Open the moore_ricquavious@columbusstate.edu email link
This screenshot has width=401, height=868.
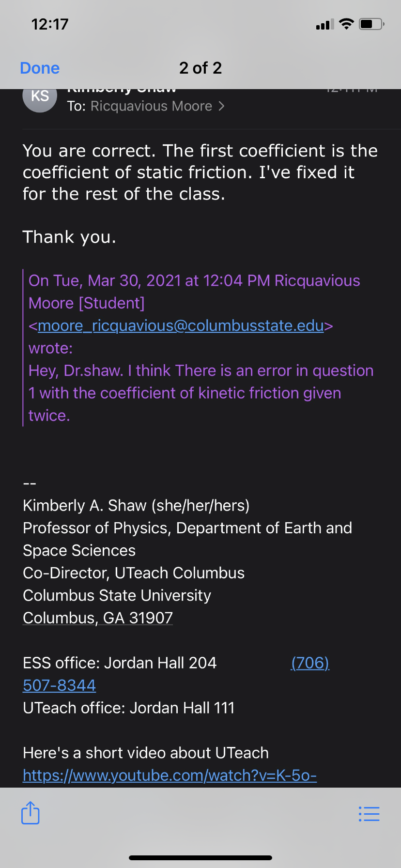[x=181, y=325]
